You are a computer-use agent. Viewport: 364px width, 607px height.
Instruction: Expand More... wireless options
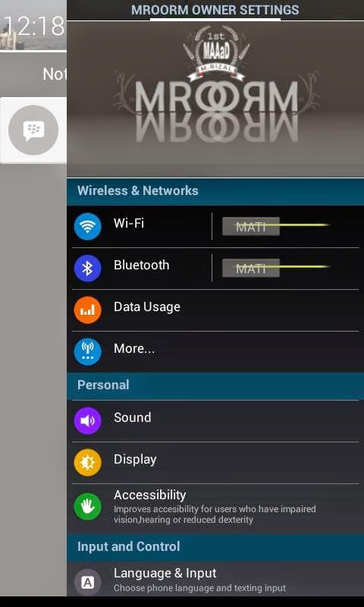(x=215, y=352)
